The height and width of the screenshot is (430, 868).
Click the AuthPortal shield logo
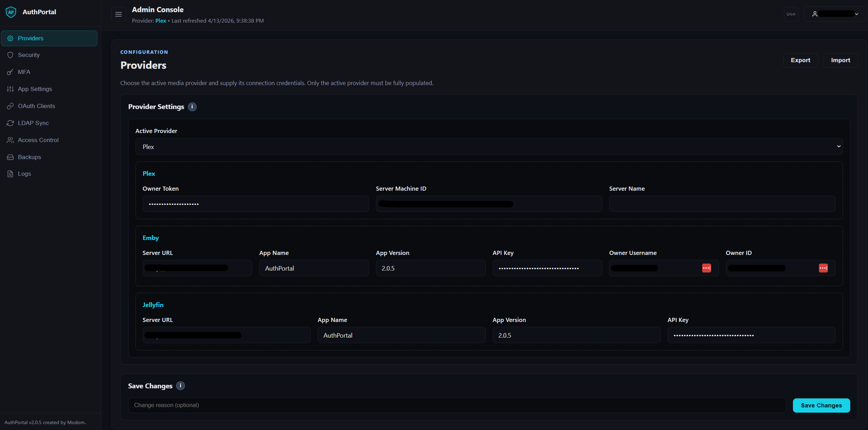(11, 12)
